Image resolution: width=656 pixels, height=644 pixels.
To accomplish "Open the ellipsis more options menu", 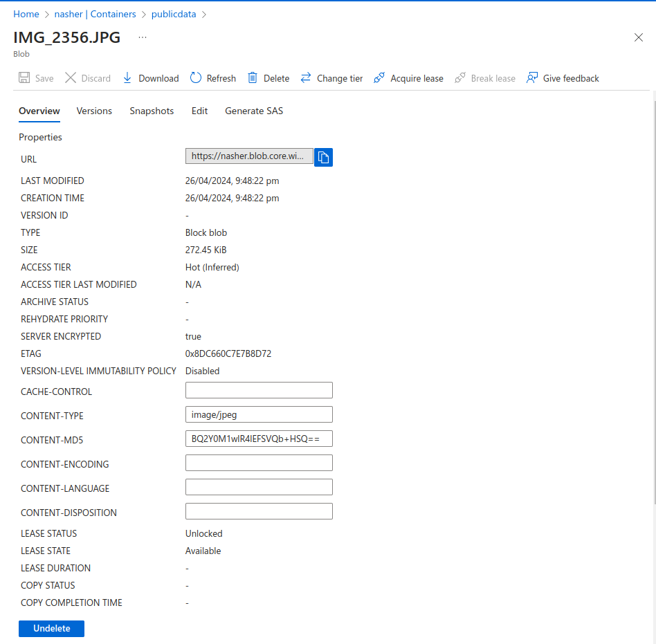I will click(143, 37).
